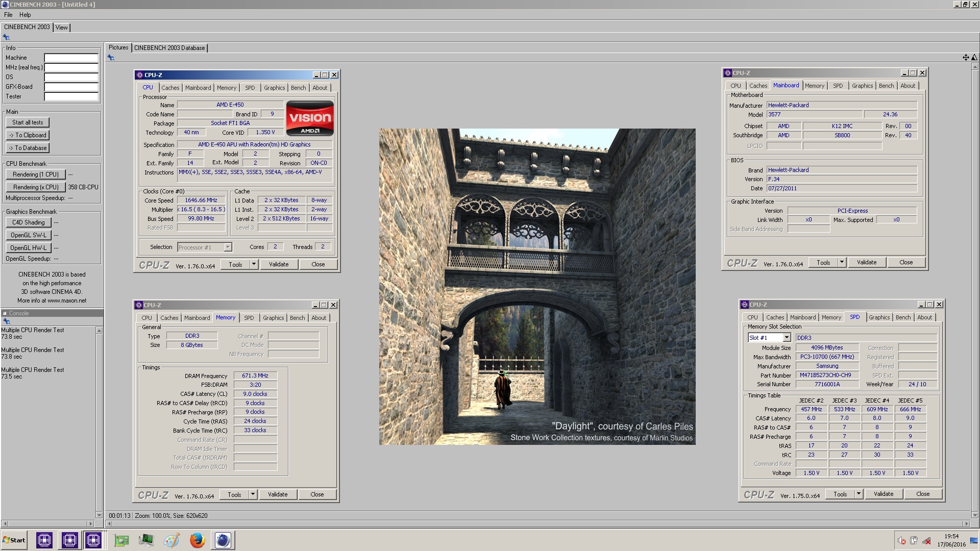Click the show desktop tray icon
Screen dimensions: 980x551
coord(974,541)
